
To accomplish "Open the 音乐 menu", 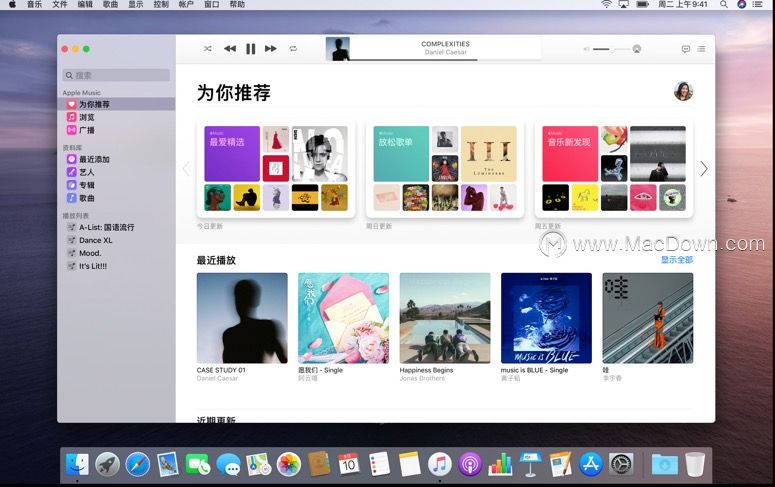I will point(35,4).
